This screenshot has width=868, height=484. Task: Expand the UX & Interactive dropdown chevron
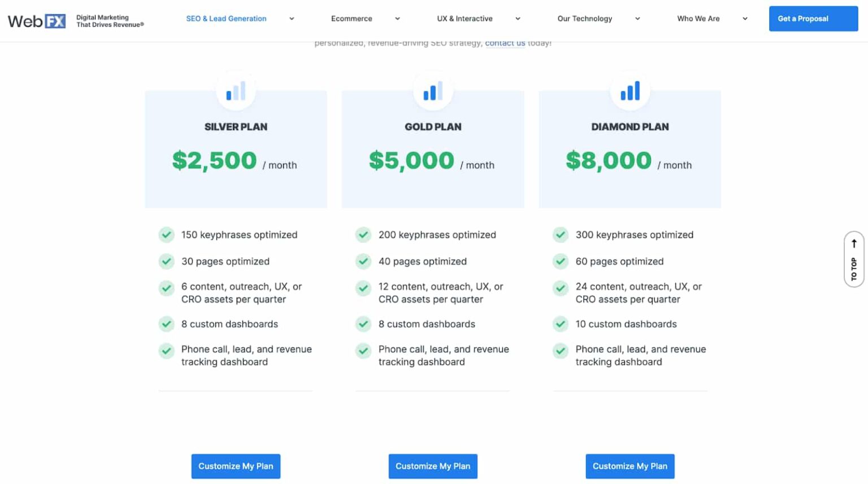518,19
